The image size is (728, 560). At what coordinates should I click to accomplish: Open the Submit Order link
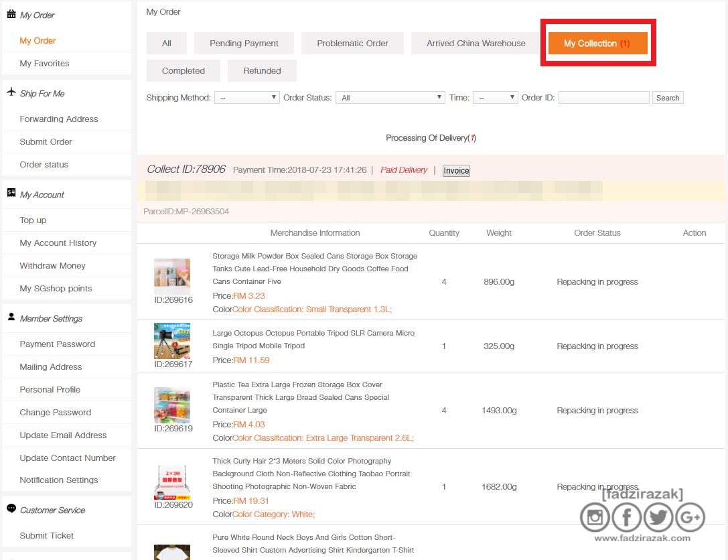pos(46,142)
